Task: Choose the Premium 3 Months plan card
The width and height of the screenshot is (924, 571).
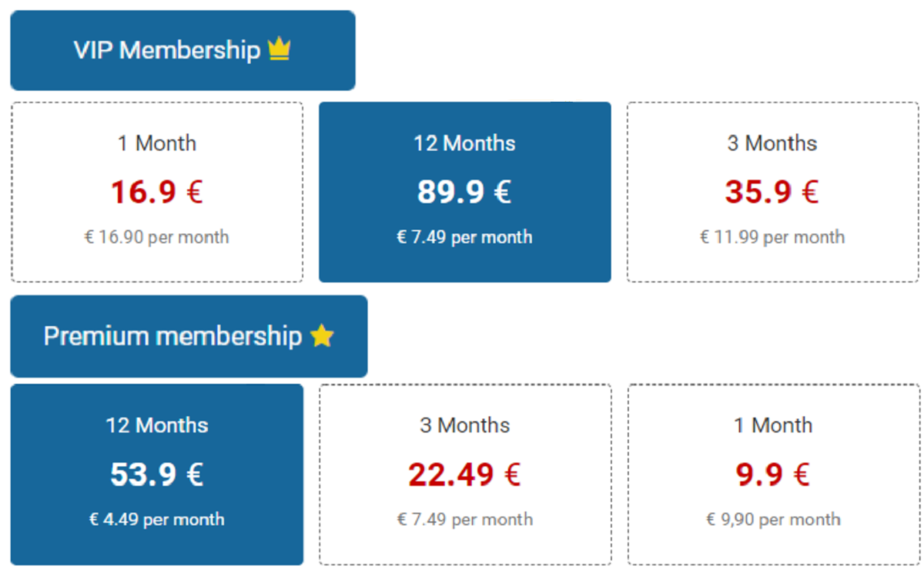Action: click(x=465, y=475)
